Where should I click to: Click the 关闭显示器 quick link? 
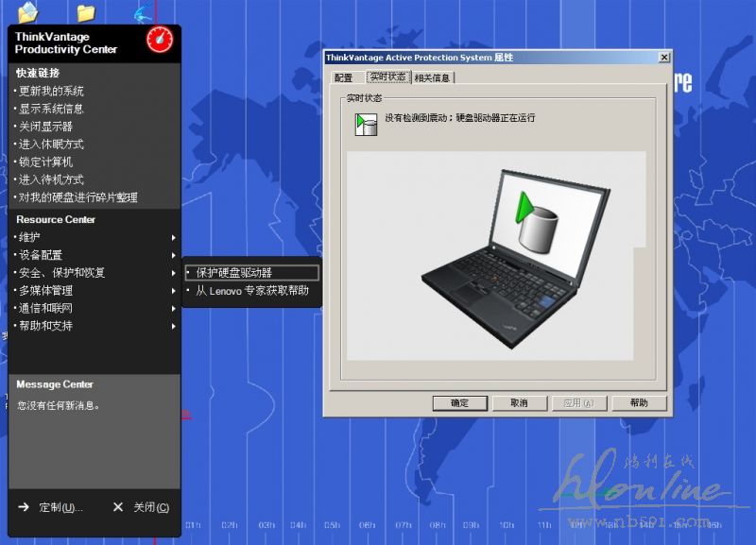click(45, 127)
